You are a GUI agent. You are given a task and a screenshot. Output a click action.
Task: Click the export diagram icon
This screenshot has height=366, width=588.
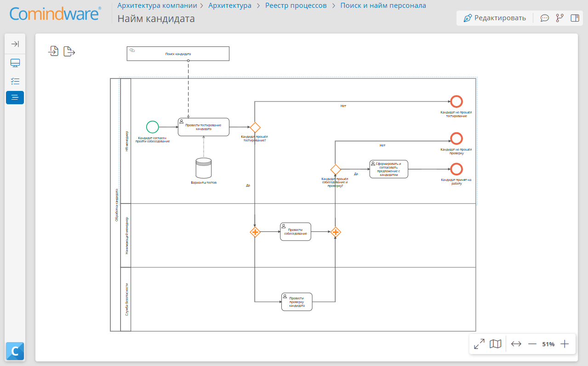coord(69,51)
